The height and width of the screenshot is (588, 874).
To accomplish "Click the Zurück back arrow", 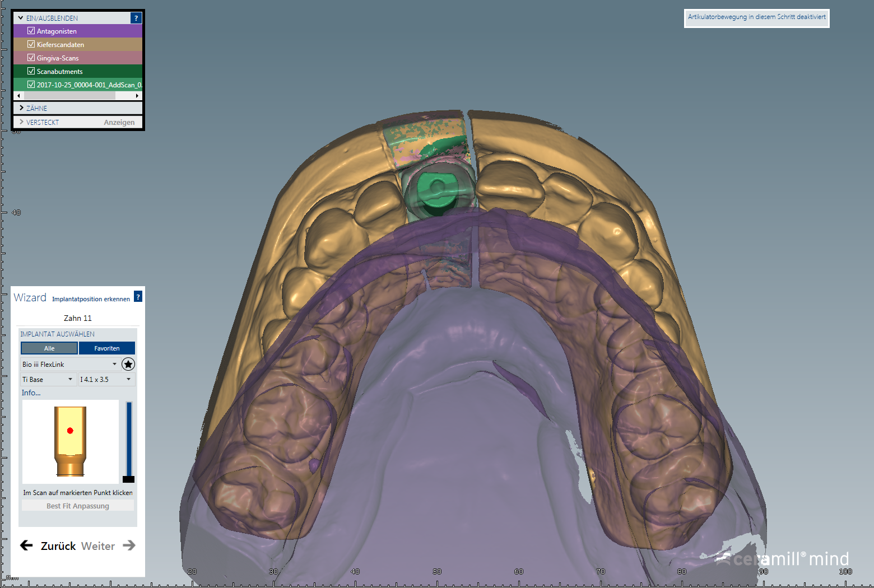I will pyautogui.click(x=26, y=545).
